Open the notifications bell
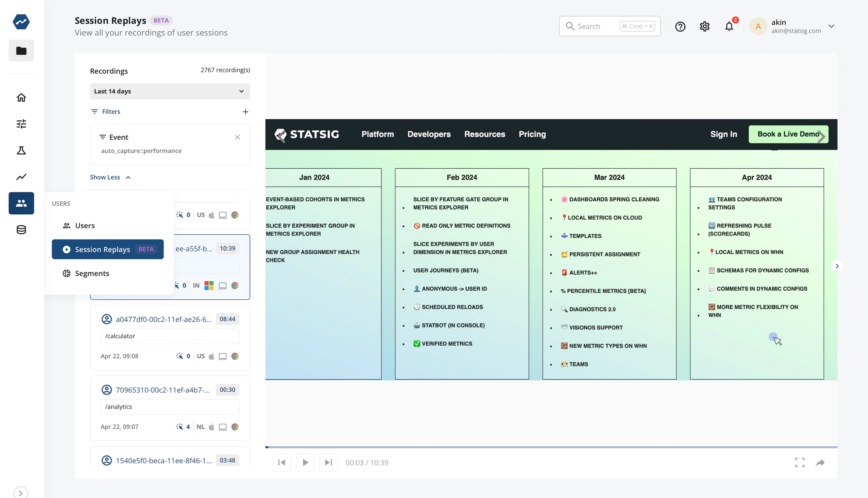The image size is (868, 498). click(729, 26)
